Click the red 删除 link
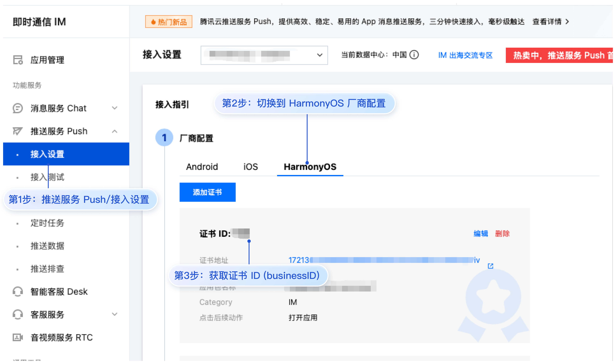 502,234
